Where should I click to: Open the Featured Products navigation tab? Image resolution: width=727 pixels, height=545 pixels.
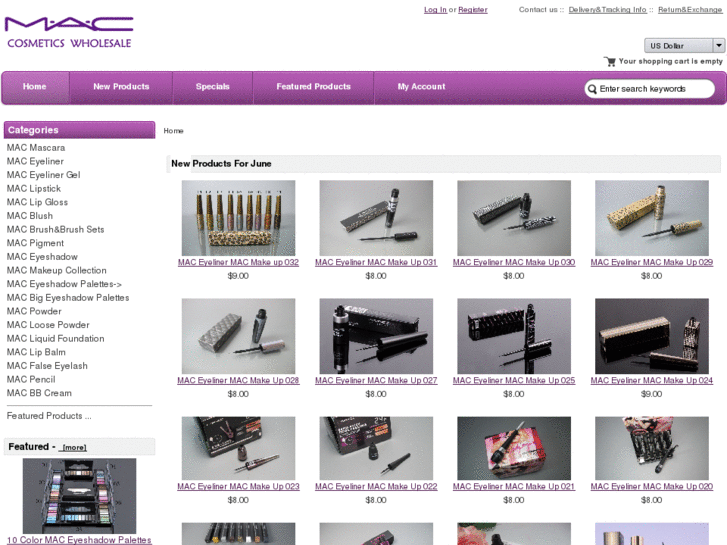click(313, 87)
